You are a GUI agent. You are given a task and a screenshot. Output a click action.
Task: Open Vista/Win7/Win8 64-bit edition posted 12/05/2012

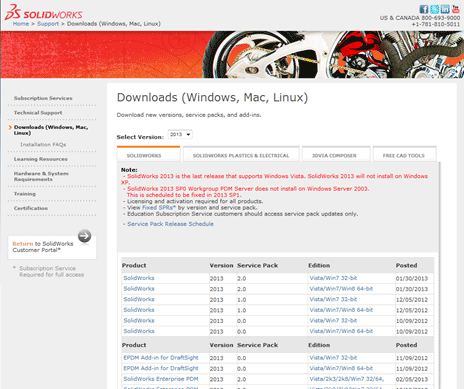(x=341, y=310)
